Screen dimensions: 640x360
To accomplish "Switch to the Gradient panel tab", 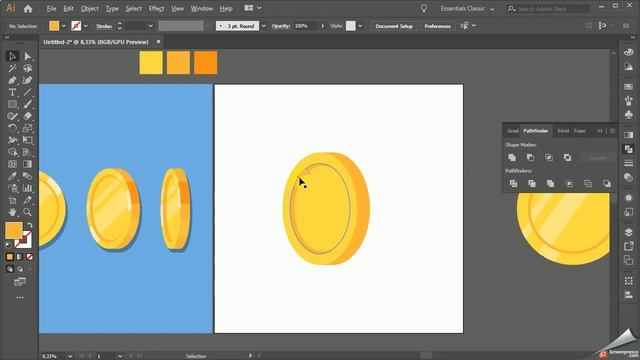I will tap(513, 131).
